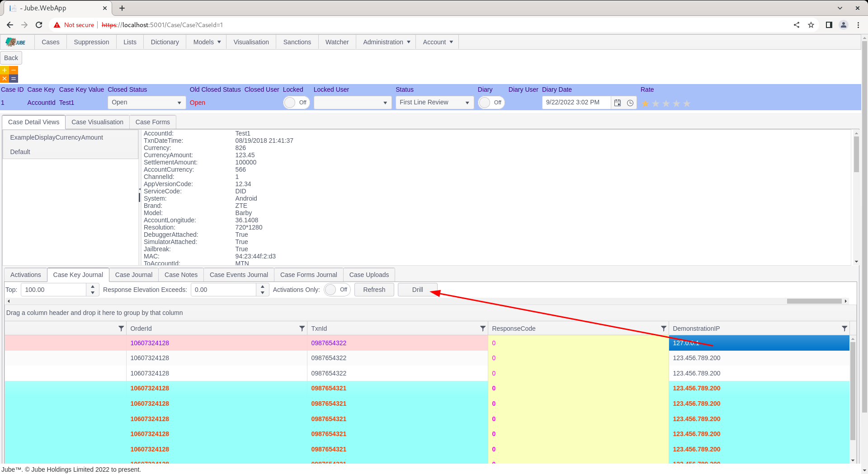Click the Refresh button
Viewport: 868px width, 474px height.
[x=374, y=290]
